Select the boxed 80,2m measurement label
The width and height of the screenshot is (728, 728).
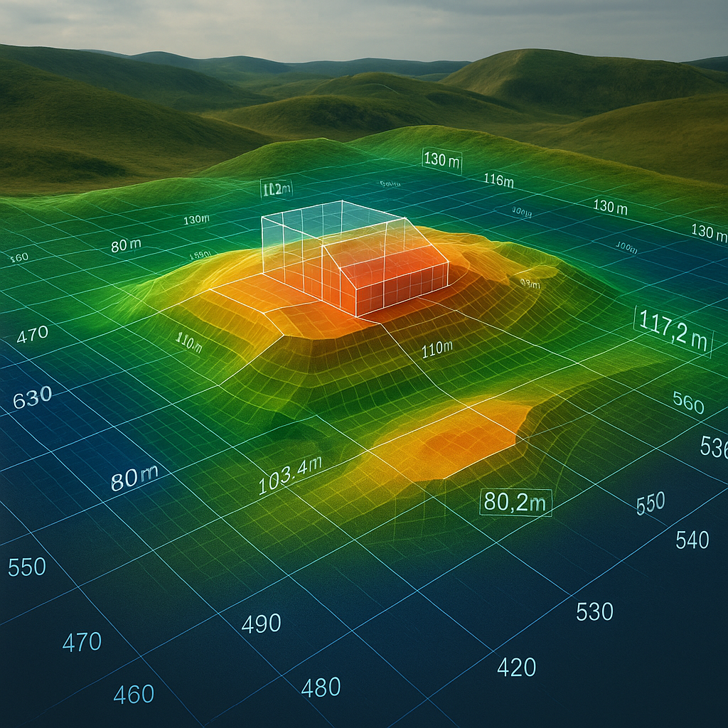point(515,503)
